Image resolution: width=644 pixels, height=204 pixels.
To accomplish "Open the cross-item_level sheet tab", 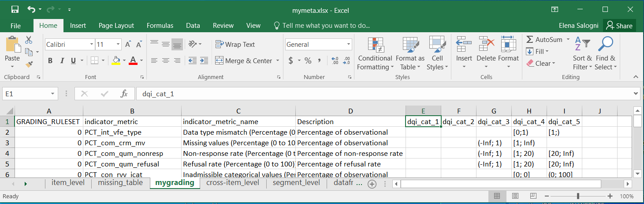I will (233, 183).
